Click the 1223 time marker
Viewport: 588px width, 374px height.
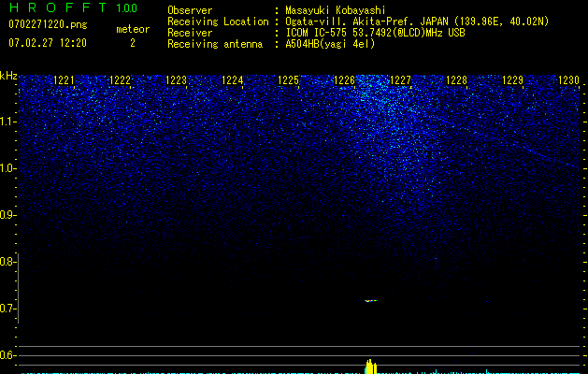[177, 80]
